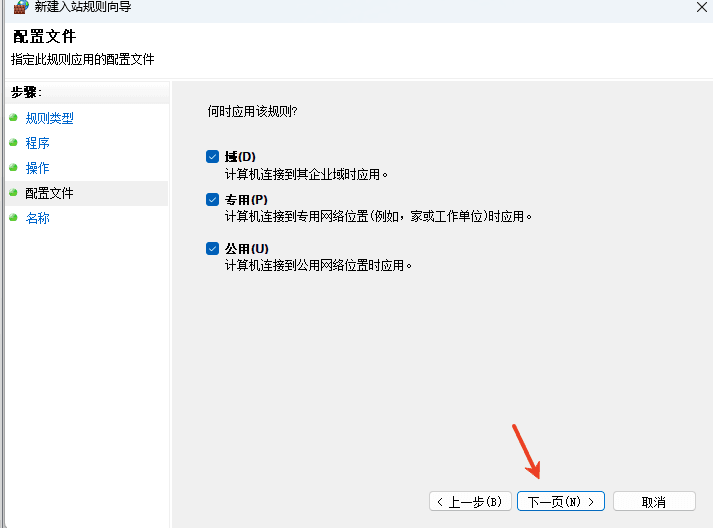713x528 pixels.
Task: Click the subtitle 指定此规则应用的配置文件
Action: [83, 59]
